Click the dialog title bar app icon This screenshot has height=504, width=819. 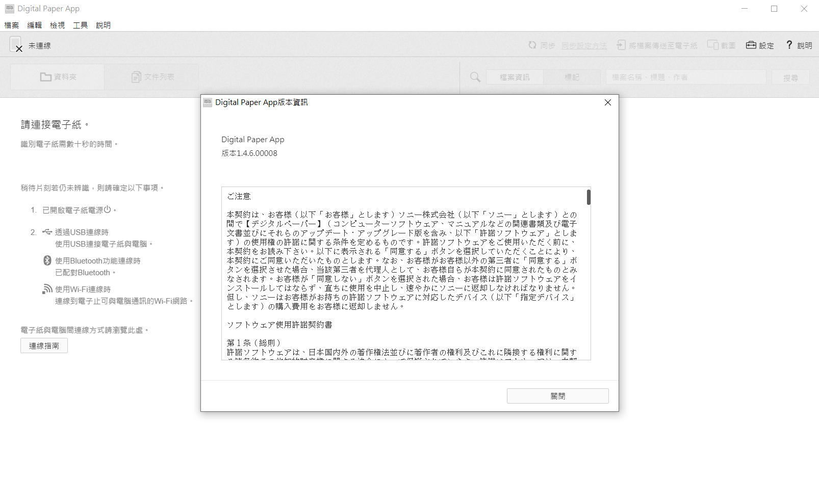(x=208, y=102)
